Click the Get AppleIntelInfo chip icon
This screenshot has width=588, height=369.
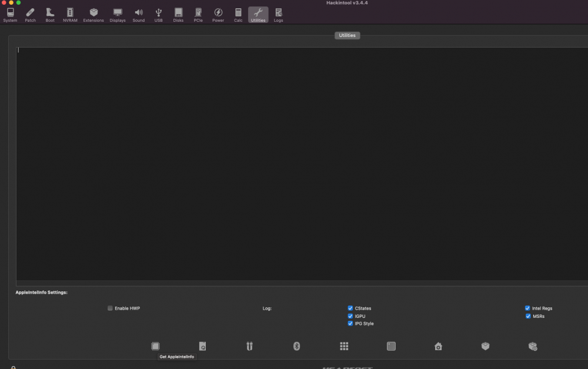155,346
